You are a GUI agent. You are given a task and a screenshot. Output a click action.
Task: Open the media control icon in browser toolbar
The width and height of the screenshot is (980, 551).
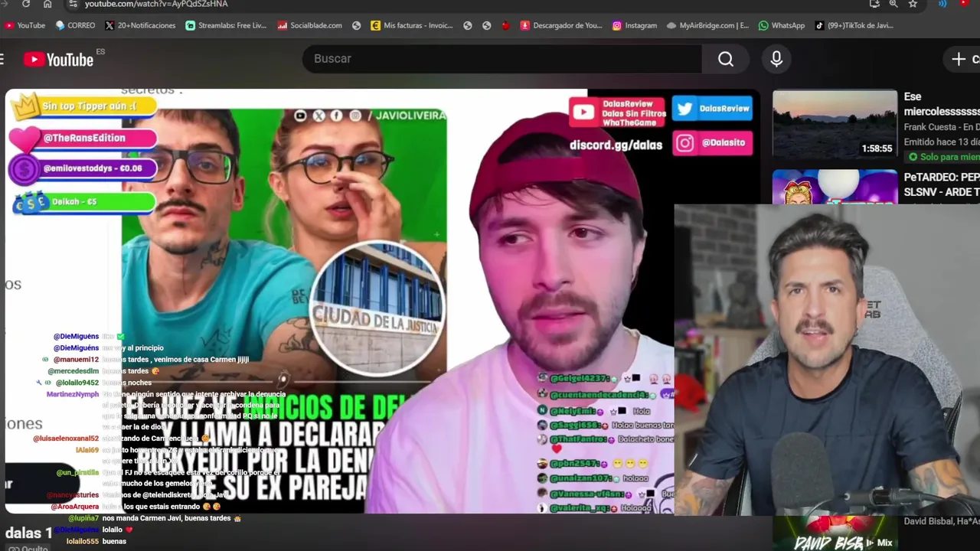pyautogui.click(x=942, y=4)
